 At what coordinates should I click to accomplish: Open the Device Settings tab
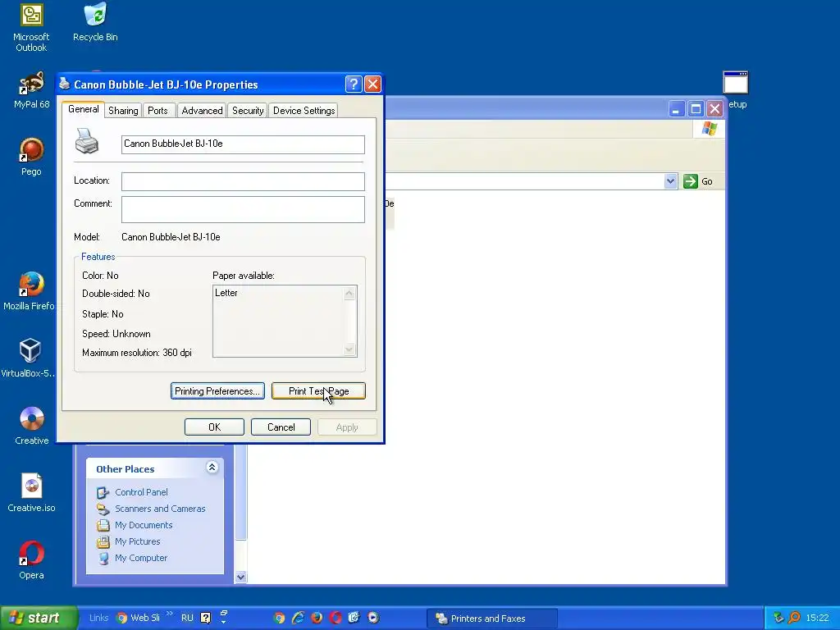point(304,111)
